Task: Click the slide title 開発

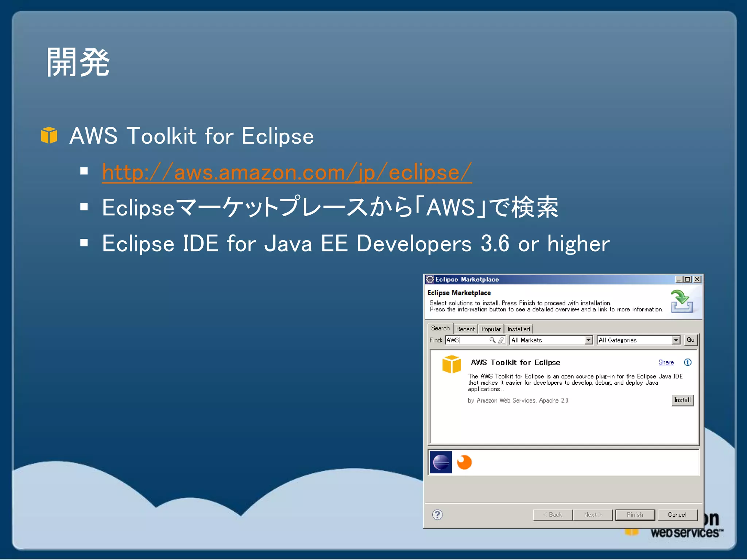Action: point(78,62)
